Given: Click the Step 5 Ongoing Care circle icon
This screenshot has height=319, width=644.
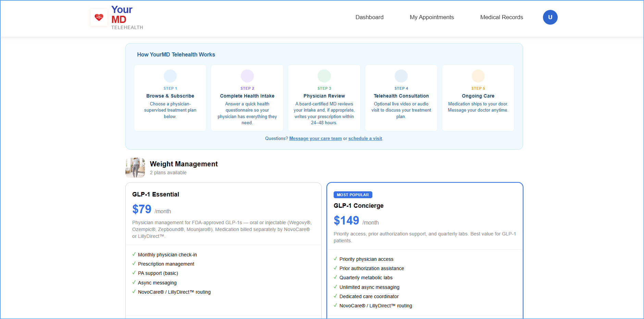Looking at the screenshot, I should pos(478,76).
